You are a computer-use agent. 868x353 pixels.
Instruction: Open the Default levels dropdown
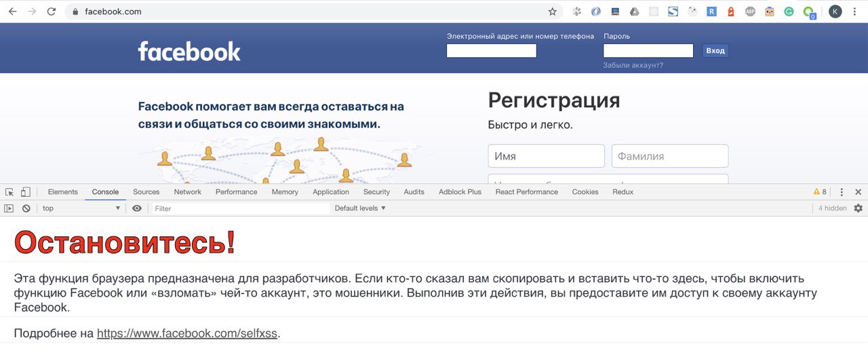click(x=360, y=208)
